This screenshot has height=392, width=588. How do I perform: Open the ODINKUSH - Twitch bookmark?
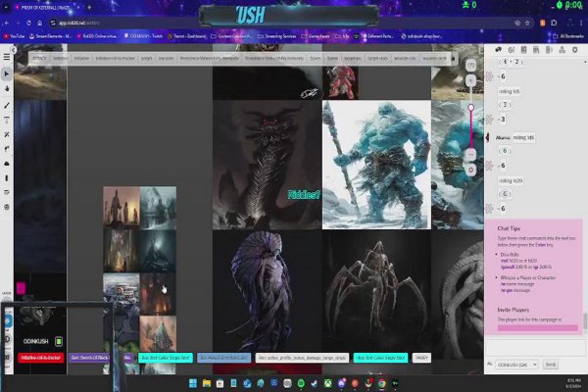pyautogui.click(x=143, y=36)
